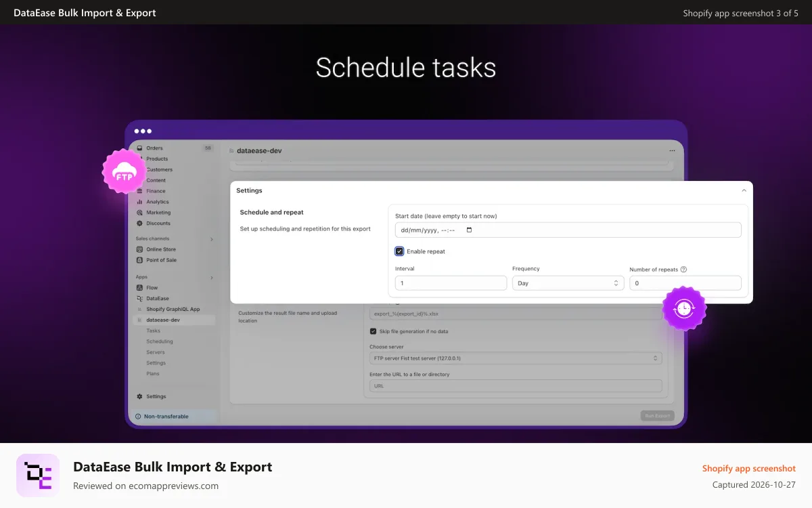
Task: Click the Online Store icon
Action: [140, 249]
